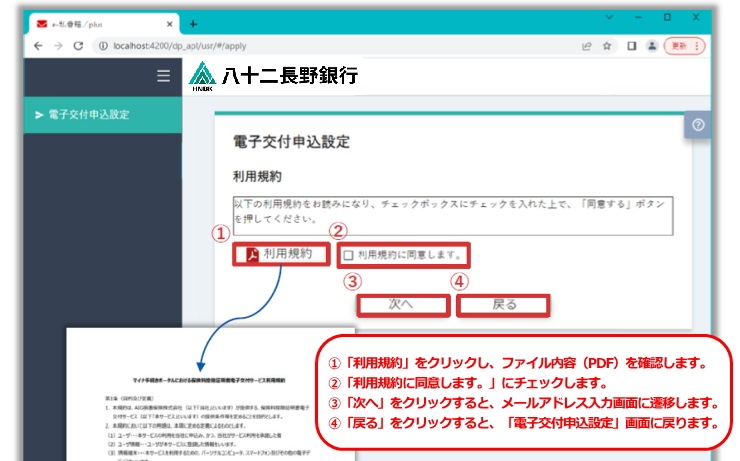Reload the page with the refresh icon
The width and height of the screenshot is (740, 461).
(78, 46)
